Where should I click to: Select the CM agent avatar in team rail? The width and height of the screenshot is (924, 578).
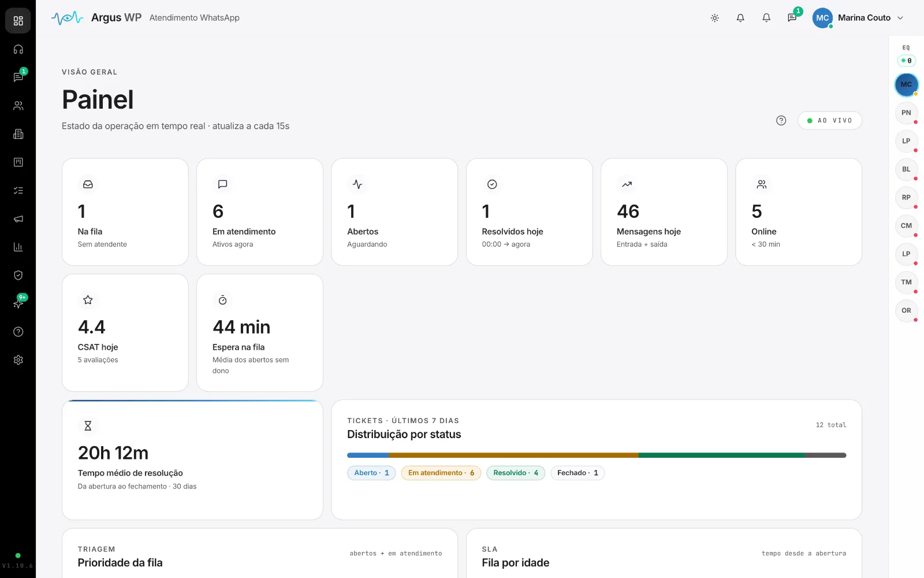(x=906, y=226)
